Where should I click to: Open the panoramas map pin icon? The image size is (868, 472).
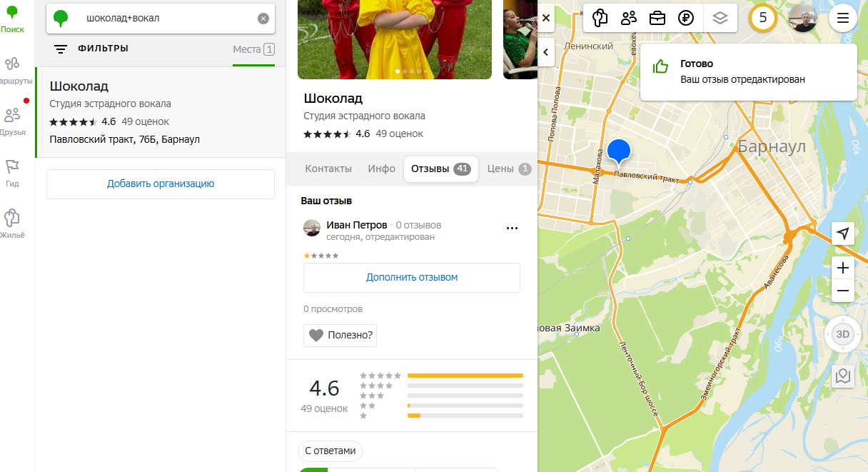(843, 376)
